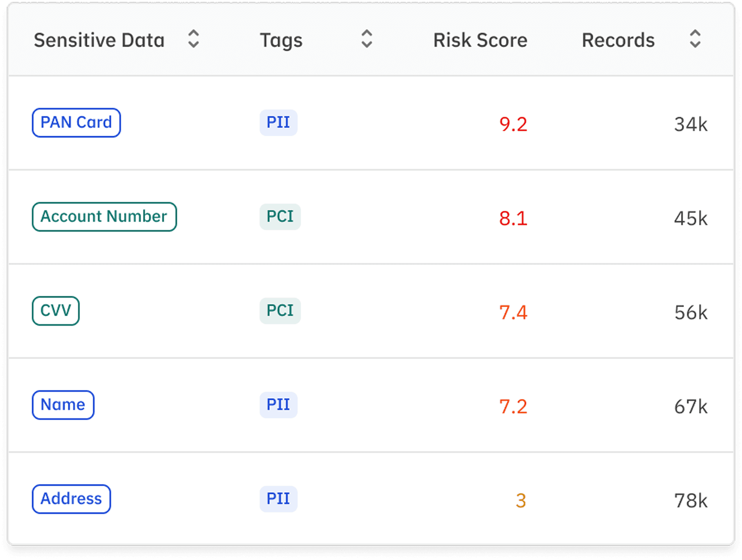The height and width of the screenshot is (560, 742).
Task: Click the Risk Score column header
Action: point(480,40)
